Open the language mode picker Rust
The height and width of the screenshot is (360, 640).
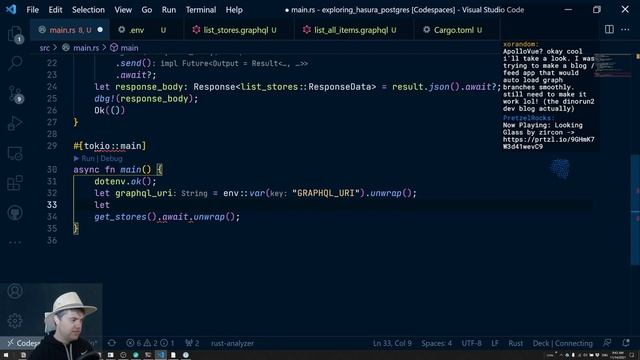click(516, 343)
